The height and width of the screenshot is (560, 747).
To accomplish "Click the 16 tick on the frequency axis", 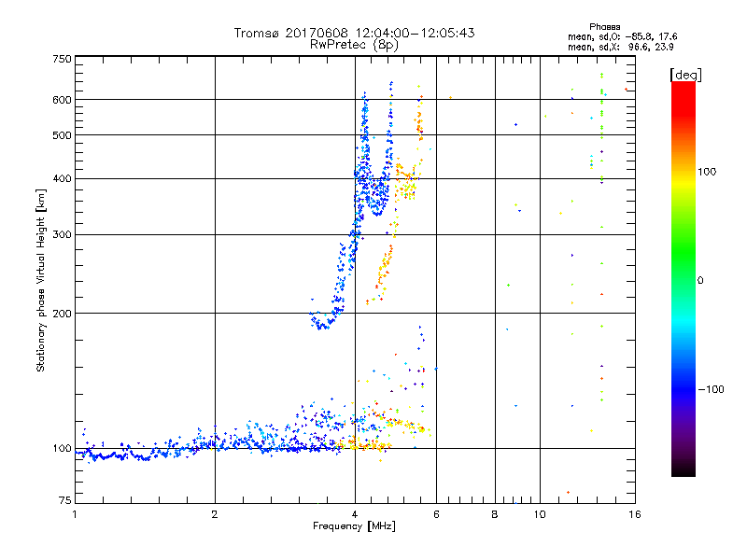I will (634, 514).
